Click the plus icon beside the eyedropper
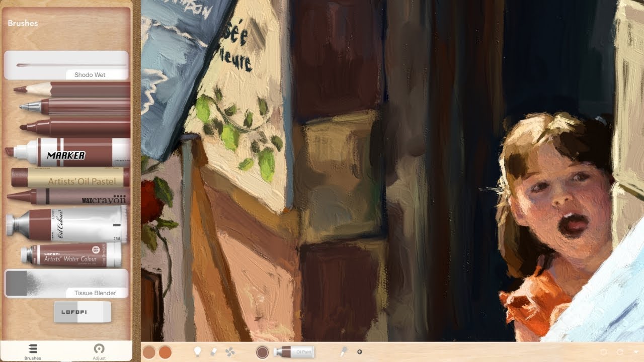644x362 pixels. point(359,352)
